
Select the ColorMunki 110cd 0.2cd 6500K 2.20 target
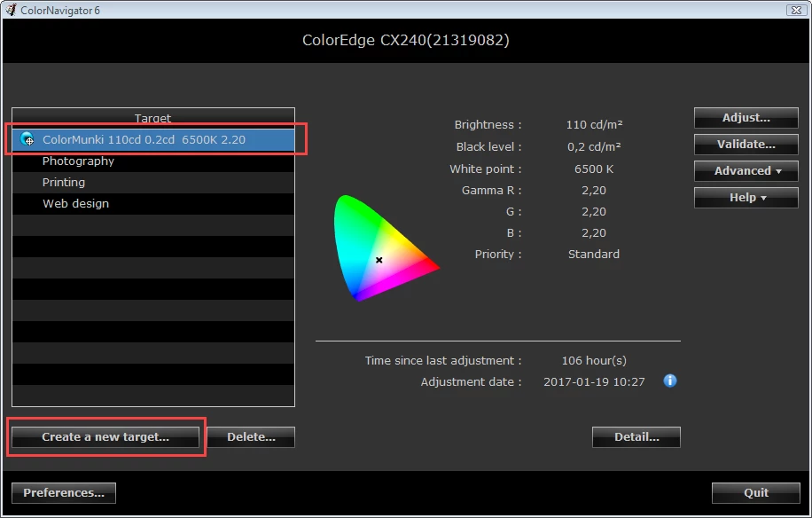[x=153, y=140]
